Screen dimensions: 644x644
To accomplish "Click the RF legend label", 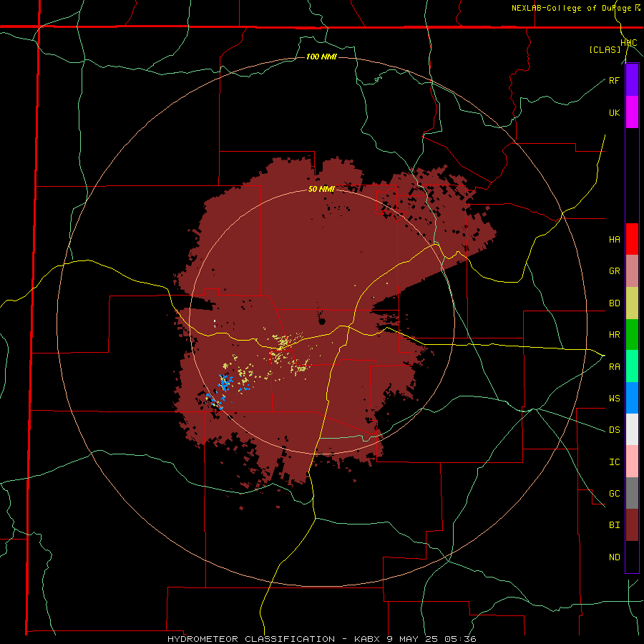I will (x=614, y=80).
